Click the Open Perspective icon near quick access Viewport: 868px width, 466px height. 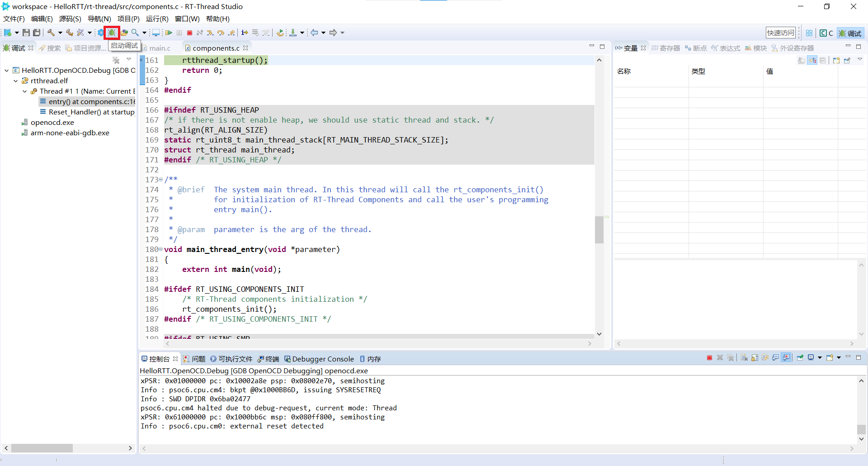(x=809, y=33)
